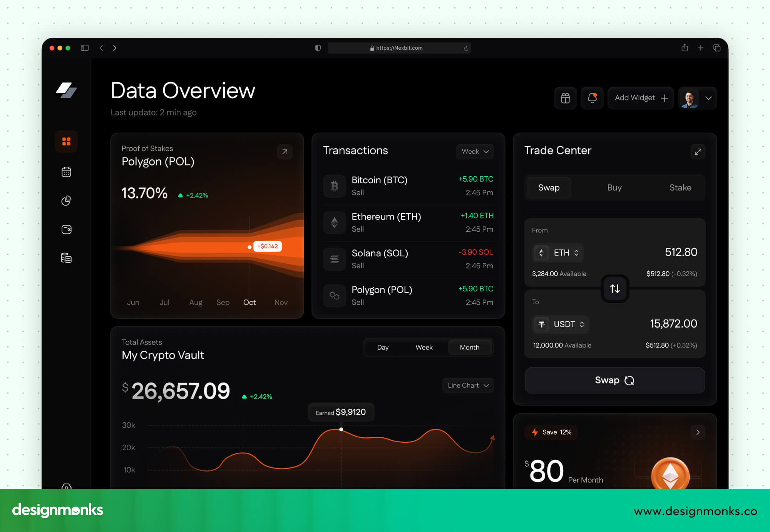This screenshot has height=532, width=770.
Task: Open the calendar section in the sidebar
Action: point(66,172)
